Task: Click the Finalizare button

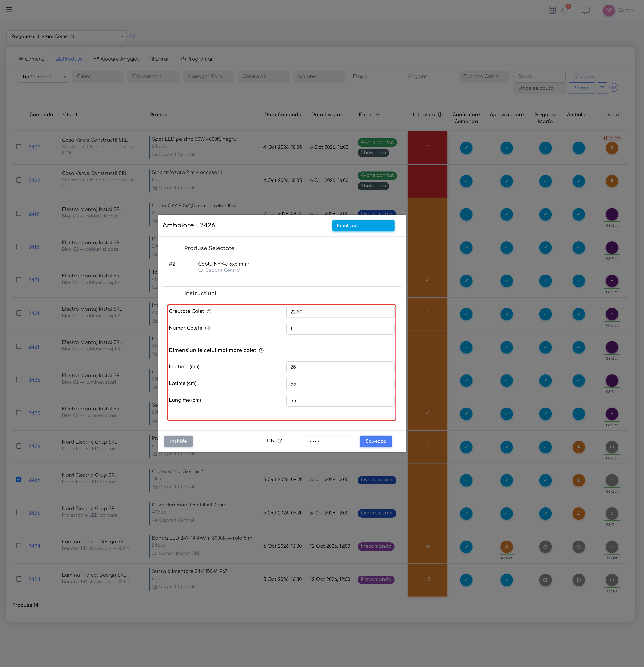Action: [x=363, y=226]
